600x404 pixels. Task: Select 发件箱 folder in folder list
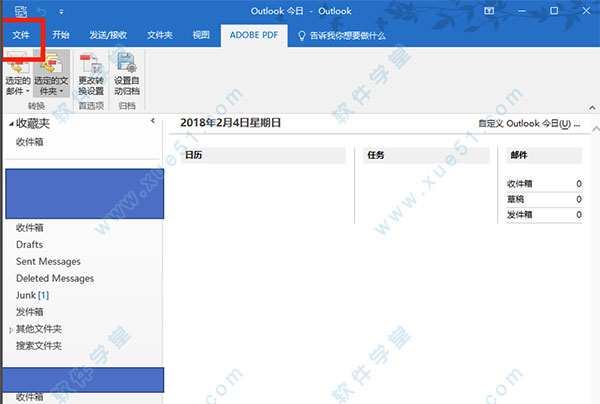pos(30,312)
